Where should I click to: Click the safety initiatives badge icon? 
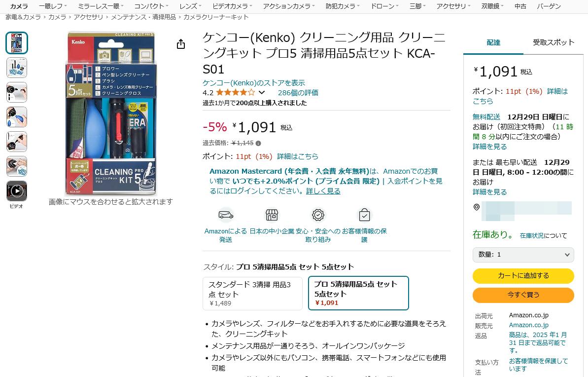click(318, 215)
